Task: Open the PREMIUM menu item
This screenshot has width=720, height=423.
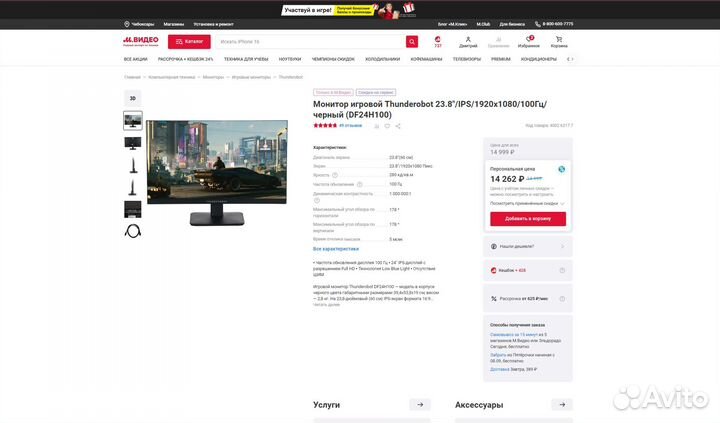Action: (501, 59)
